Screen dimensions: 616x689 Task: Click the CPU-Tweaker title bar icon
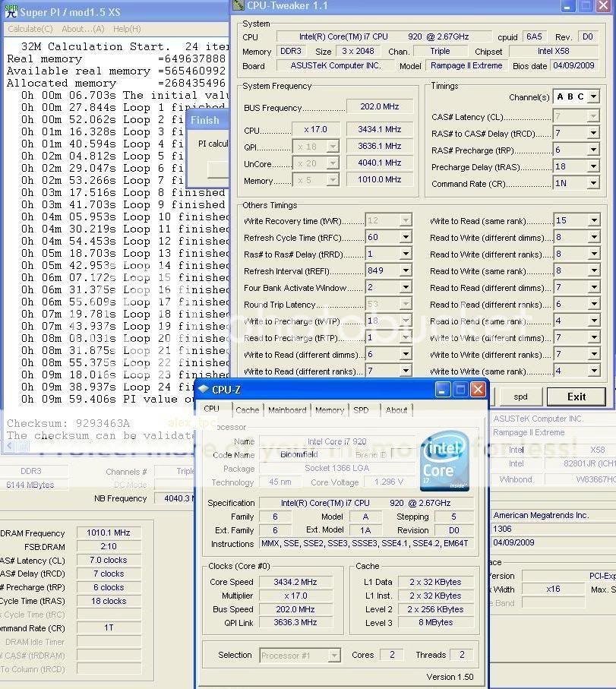239,5
